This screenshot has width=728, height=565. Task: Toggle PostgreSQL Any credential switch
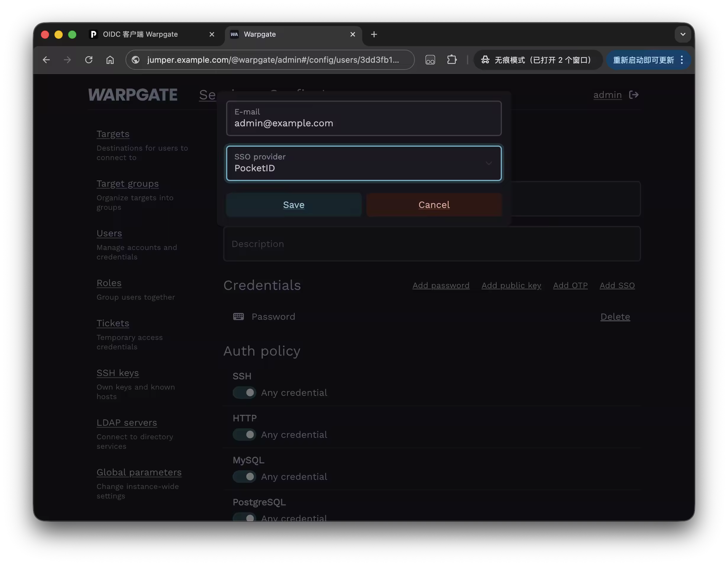pyautogui.click(x=244, y=517)
